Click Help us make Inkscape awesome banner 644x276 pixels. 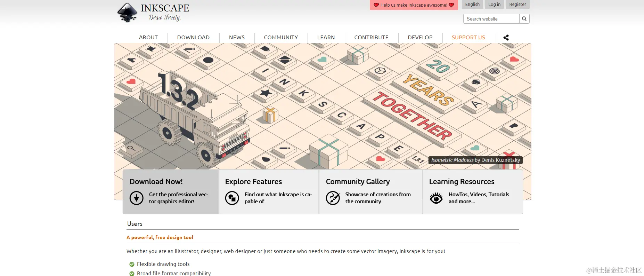coord(414,5)
